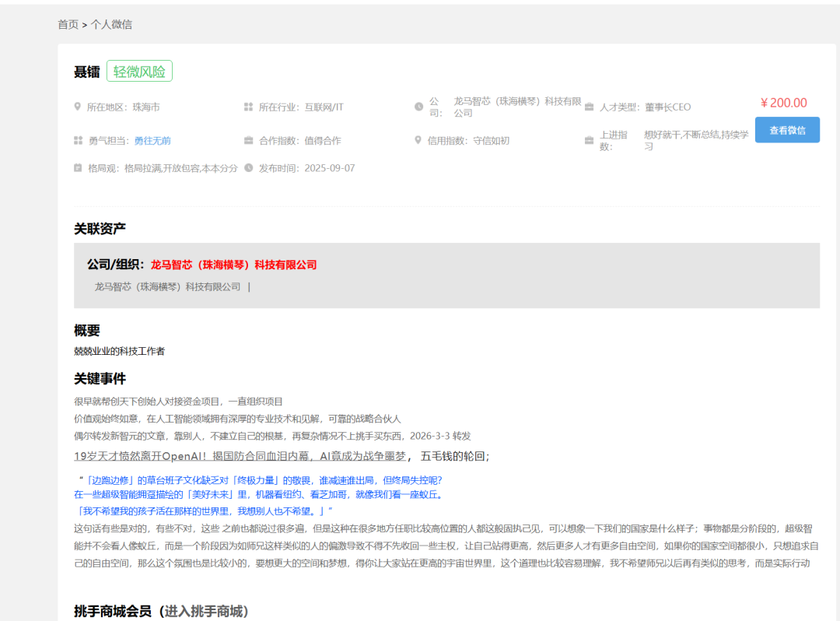This screenshot has height=621, width=840.
Task: Click calendar icon beside 格局观
Action: click(x=78, y=168)
